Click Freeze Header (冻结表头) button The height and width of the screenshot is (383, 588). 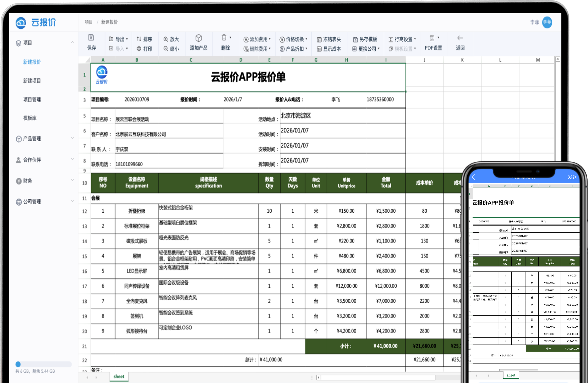(329, 39)
